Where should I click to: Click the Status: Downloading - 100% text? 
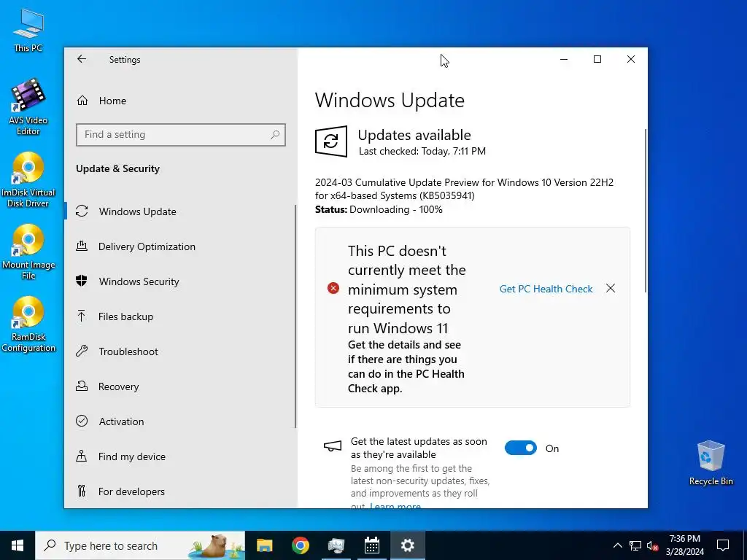pos(379,209)
